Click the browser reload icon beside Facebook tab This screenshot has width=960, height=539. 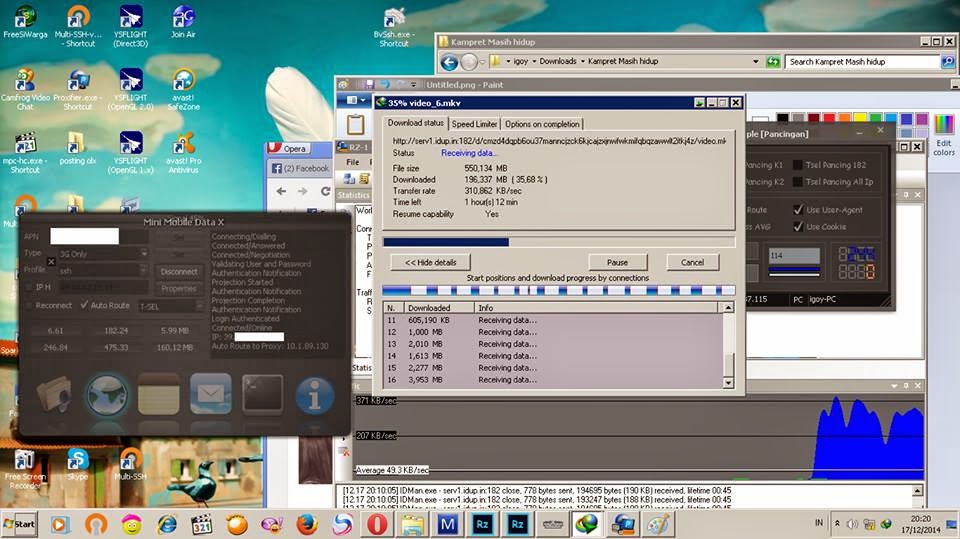326,191
